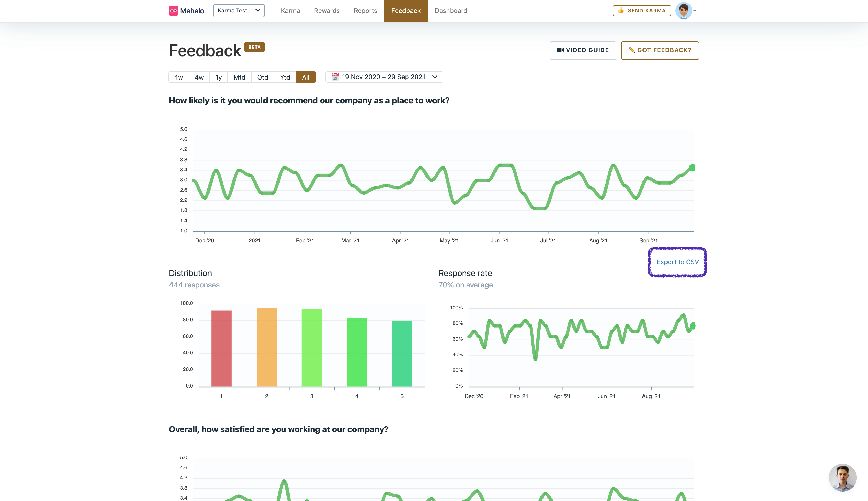The width and height of the screenshot is (868, 501).
Task: Click the last data point on recommend chart
Action: pos(692,168)
